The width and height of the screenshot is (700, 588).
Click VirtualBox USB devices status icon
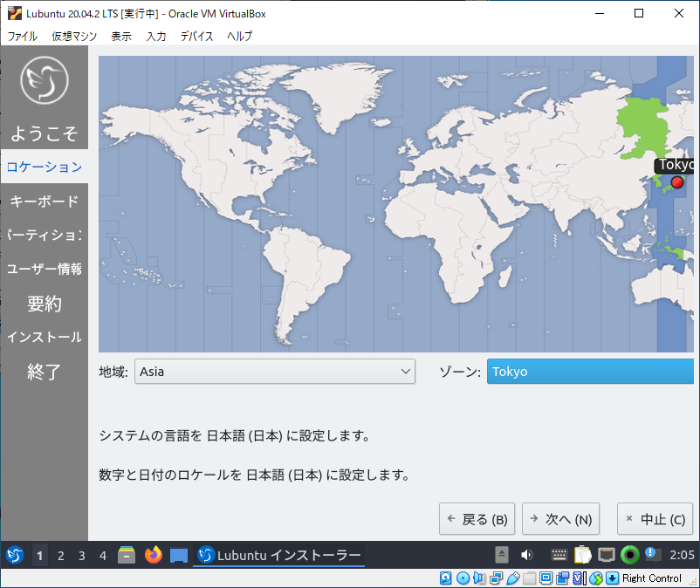(x=513, y=578)
